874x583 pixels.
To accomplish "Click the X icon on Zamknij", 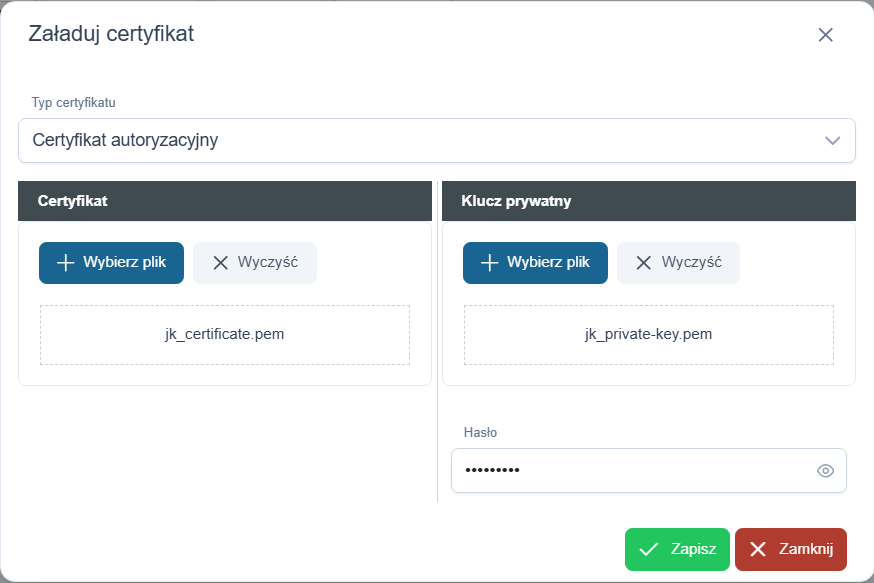I will [758, 549].
